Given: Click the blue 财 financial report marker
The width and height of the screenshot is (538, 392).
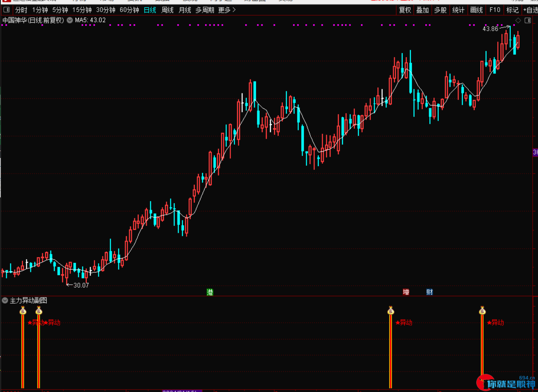Looking at the screenshot, I should pyautogui.click(x=430, y=292).
